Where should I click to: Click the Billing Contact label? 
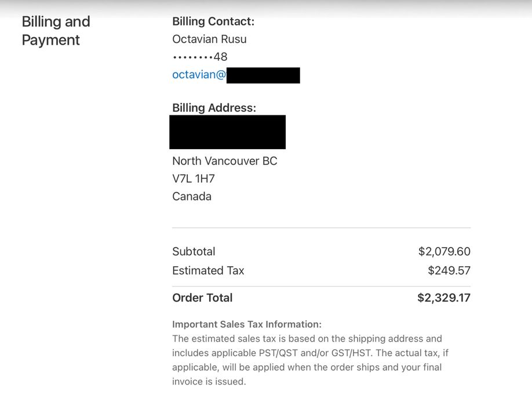[x=213, y=21]
